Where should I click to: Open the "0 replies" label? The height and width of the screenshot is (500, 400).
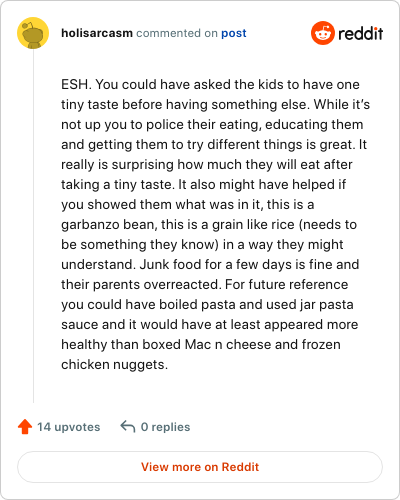pyautogui.click(x=165, y=427)
